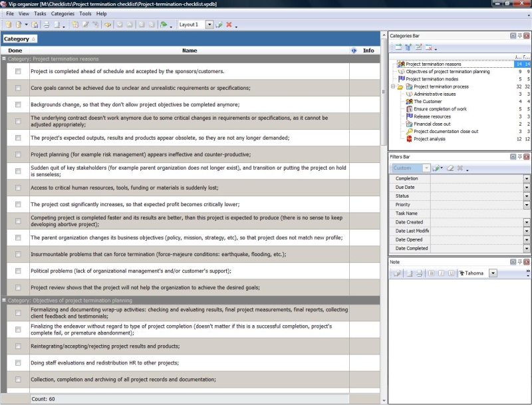Expand the Priority filter dropdown

527,205
